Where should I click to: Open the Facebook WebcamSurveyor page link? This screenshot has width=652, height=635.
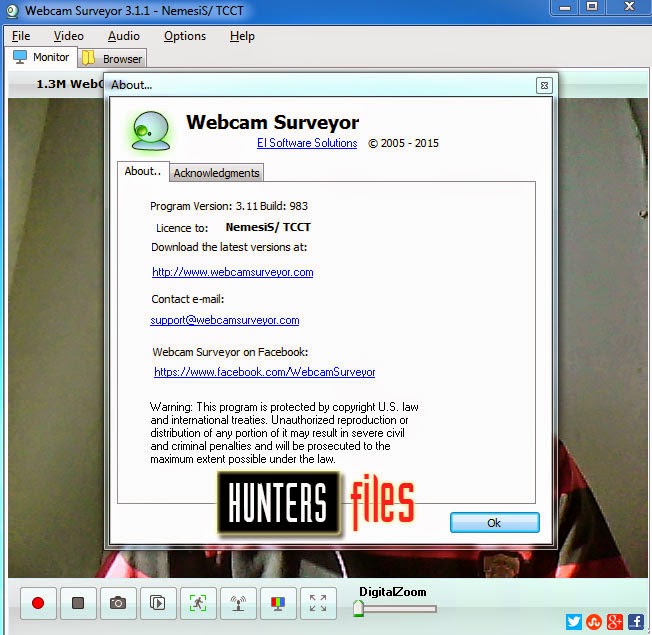click(x=264, y=372)
